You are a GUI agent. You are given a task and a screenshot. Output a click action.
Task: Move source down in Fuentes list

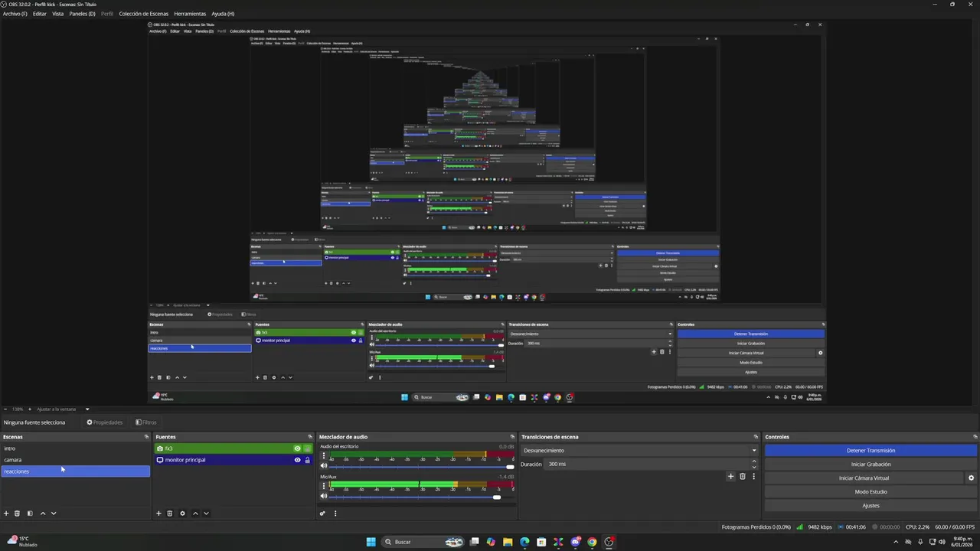click(206, 514)
